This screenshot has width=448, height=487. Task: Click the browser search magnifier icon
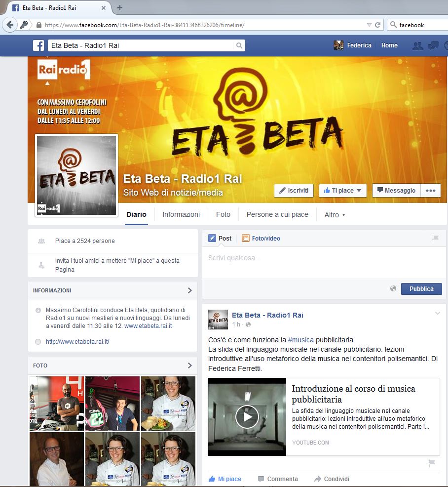(x=393, y=25)
